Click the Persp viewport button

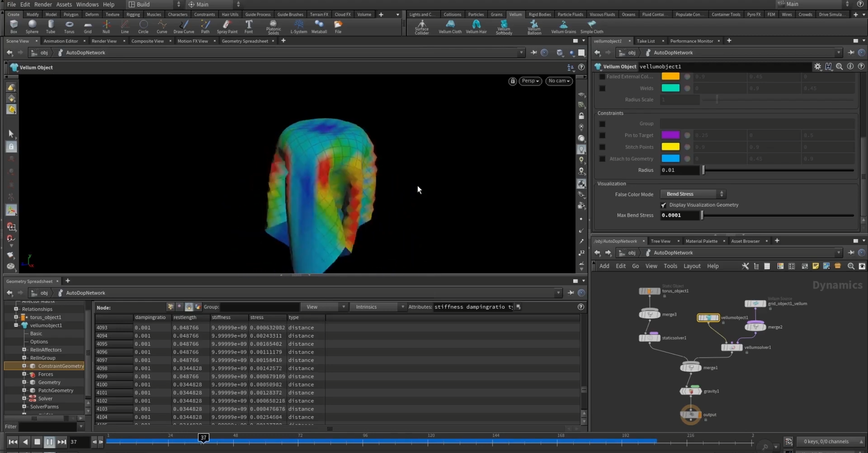click(x=530, y=81)
